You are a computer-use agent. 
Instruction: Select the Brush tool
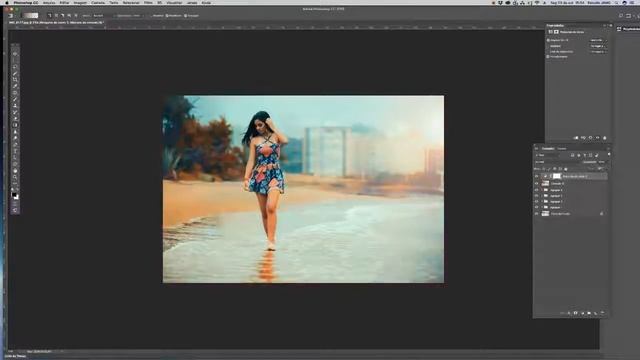coord(15,99)
